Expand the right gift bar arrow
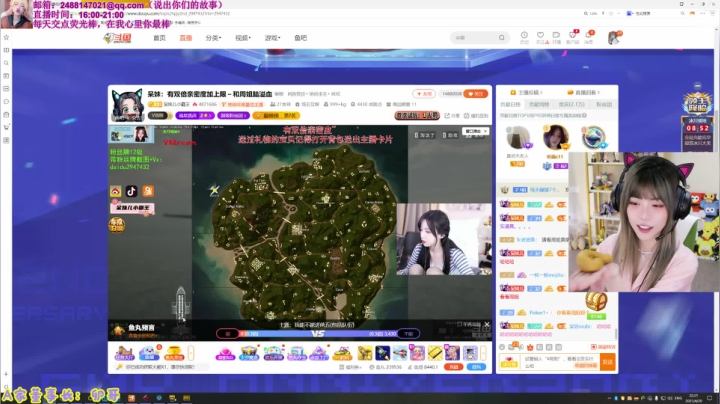This screenshot has width=720, height=404. coord(484,353)
